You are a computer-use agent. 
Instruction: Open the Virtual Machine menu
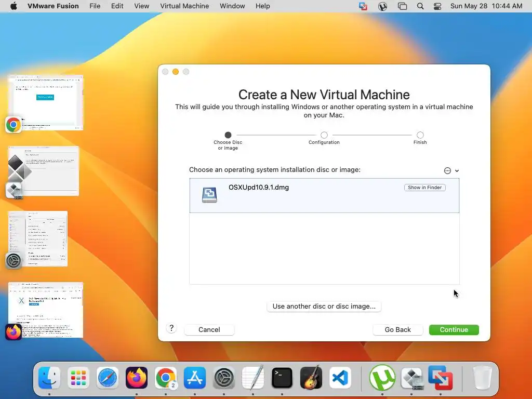184,6
